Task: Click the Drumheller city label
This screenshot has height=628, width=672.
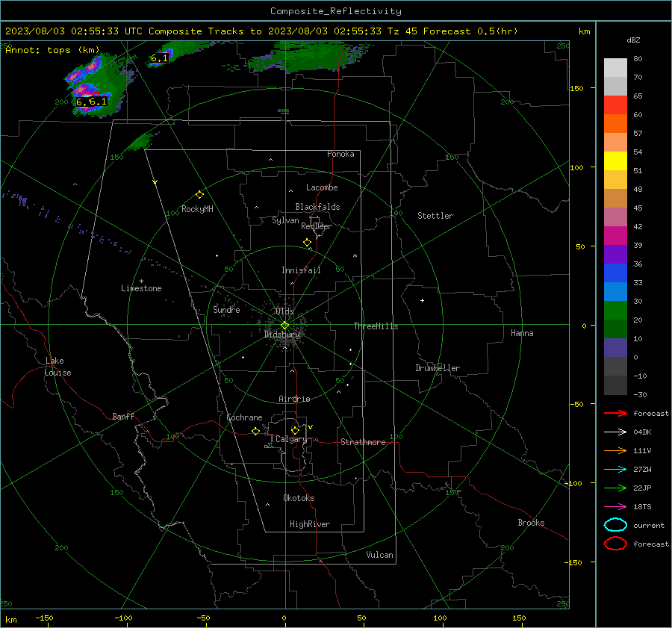Action: tap(438, 368)
